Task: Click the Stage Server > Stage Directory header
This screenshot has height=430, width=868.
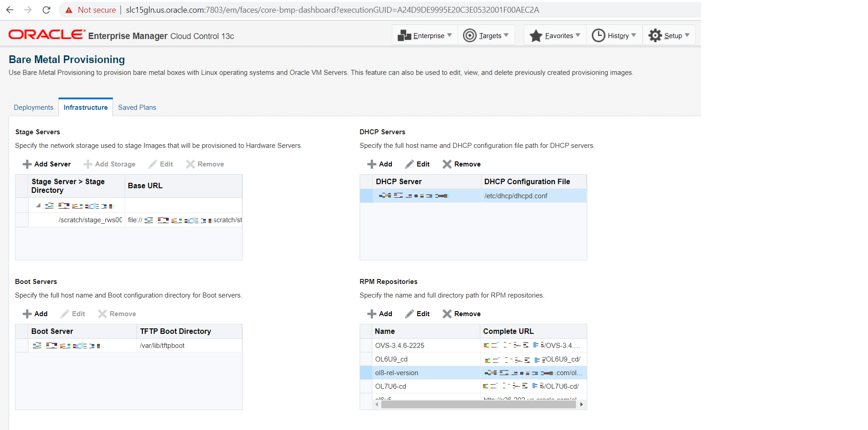Action: pyautogui.click(x=76, y=186)
